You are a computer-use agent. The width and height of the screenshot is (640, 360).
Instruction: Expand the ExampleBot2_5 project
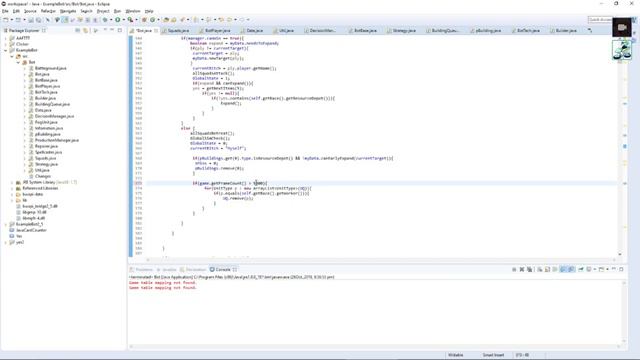(x=6, y=224)
